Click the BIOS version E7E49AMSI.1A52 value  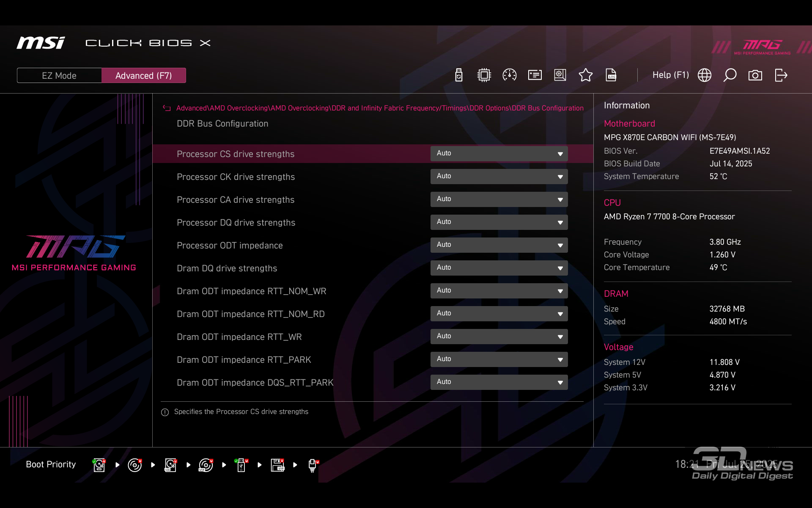coord(740,151)
